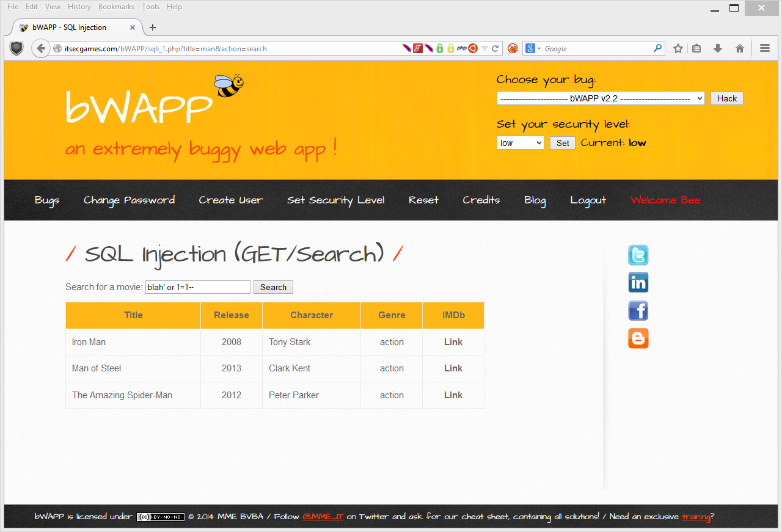Bookmark this page with star icon
This screenshot has height=532, width=782.
click(678, 49)
